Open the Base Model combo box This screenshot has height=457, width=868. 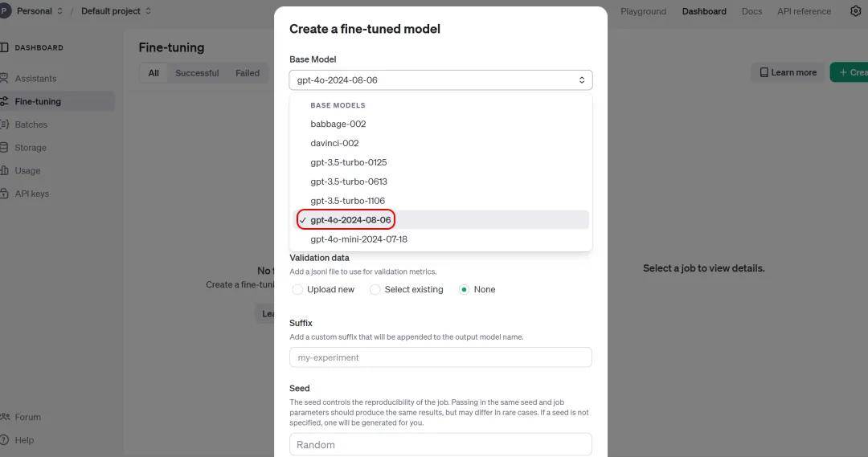point(440,80)
